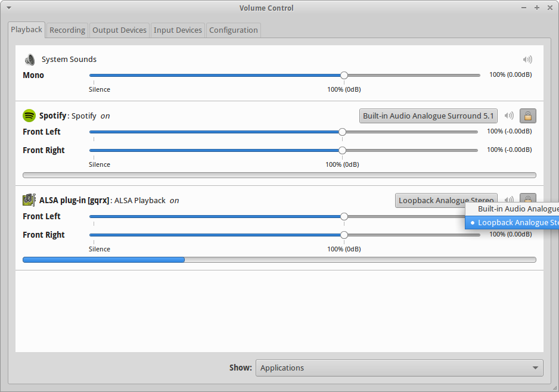Mute System Sounds with speaker icon
This screenshot has height=392, width=559.
pos(527,59)
